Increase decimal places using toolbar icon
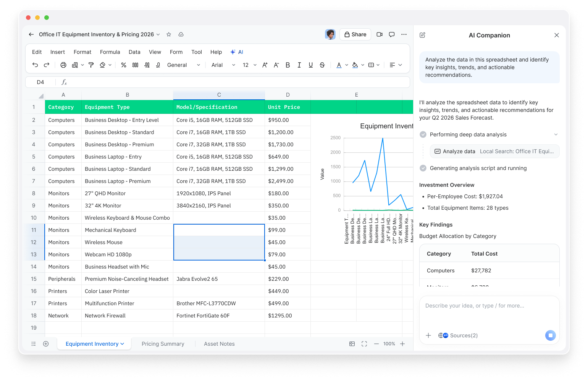The image size is (588, 382). coord(147,65)
